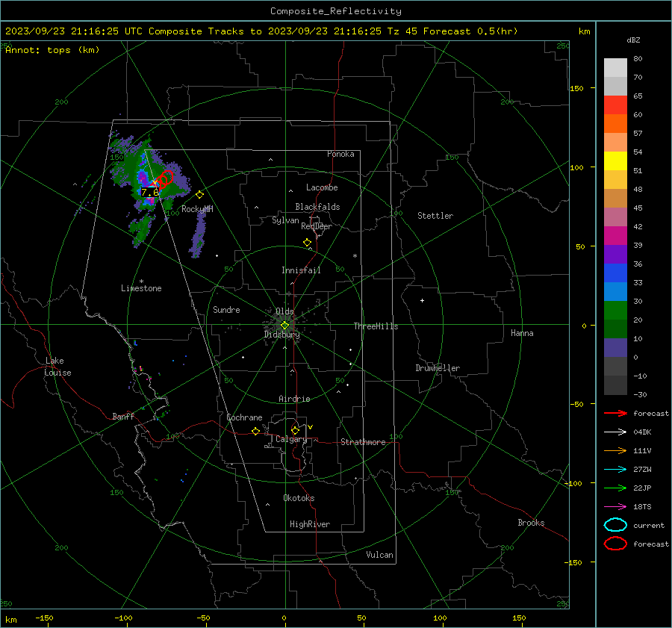Screen dimensions: 672x628
Task: Click the purple radar echo south of RockyMH
Action: 198,235
